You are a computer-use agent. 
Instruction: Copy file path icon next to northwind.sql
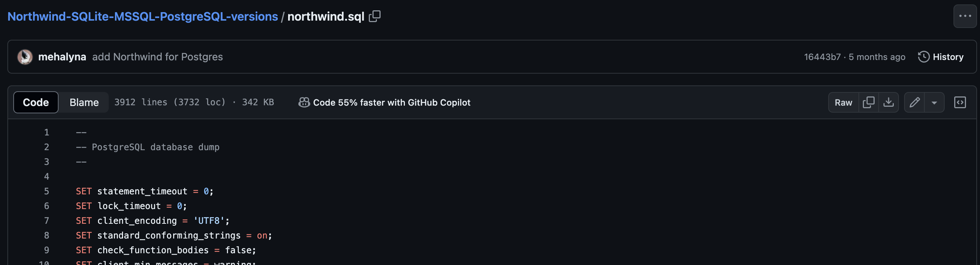375,16
